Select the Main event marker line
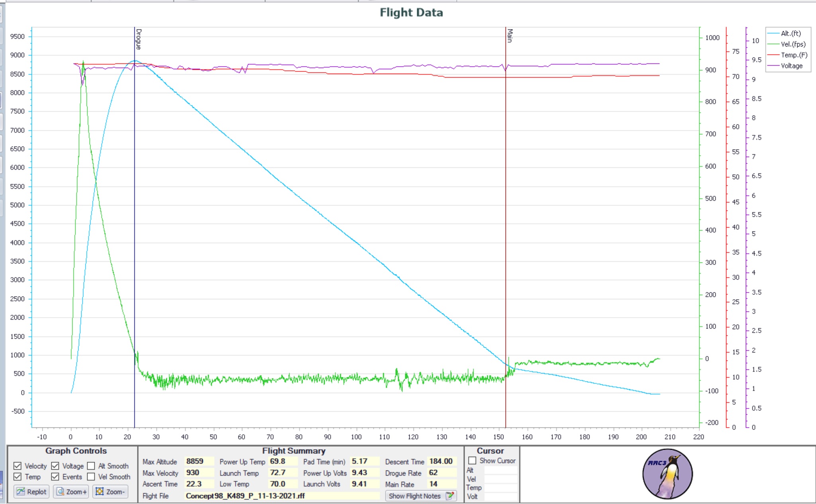This screenshot has width=816, height=504. 506,199
